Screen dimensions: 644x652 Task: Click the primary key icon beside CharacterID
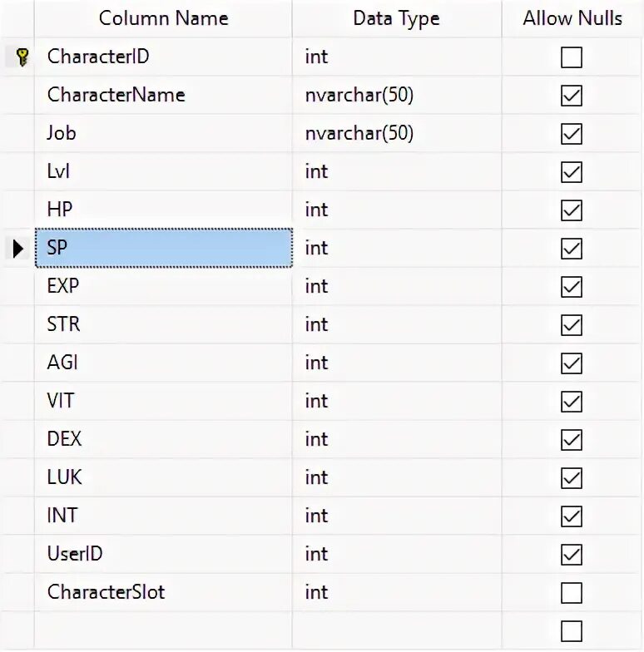click(22, 57)
